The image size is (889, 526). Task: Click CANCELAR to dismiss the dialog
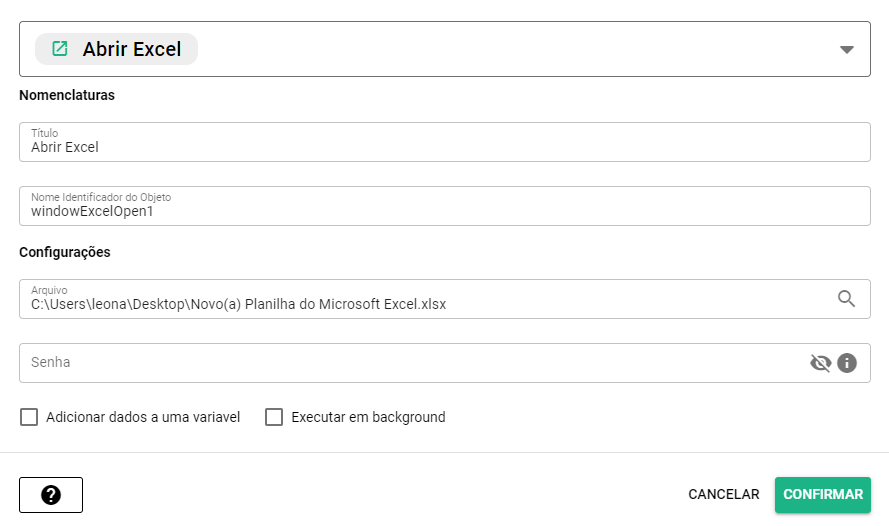[x=723, y=494]
